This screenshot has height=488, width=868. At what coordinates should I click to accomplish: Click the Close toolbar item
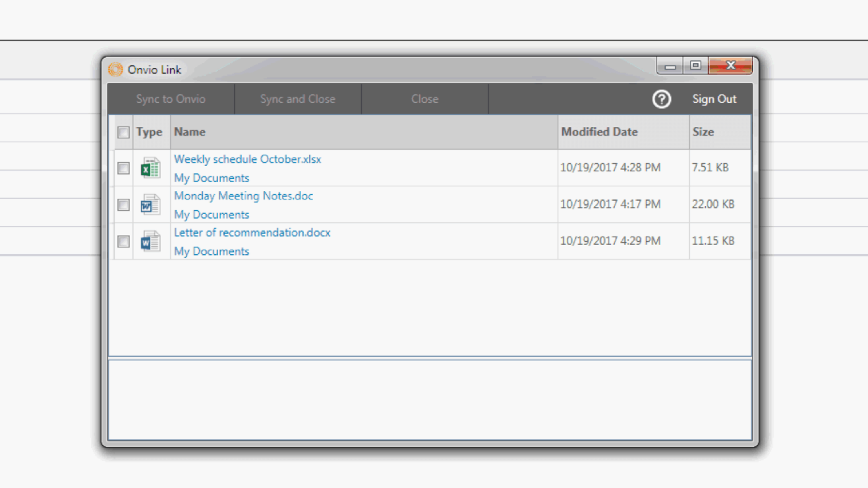click(424, 99)
